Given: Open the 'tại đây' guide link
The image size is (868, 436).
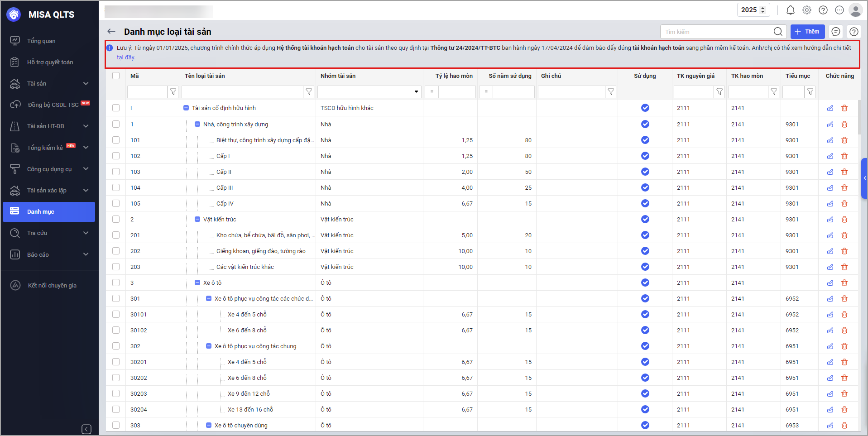Looking at the screenshot, I should click(126, 57).
